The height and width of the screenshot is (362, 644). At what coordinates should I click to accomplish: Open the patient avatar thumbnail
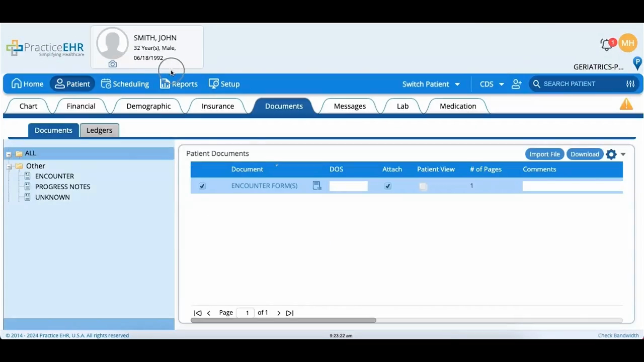point(112,43)
